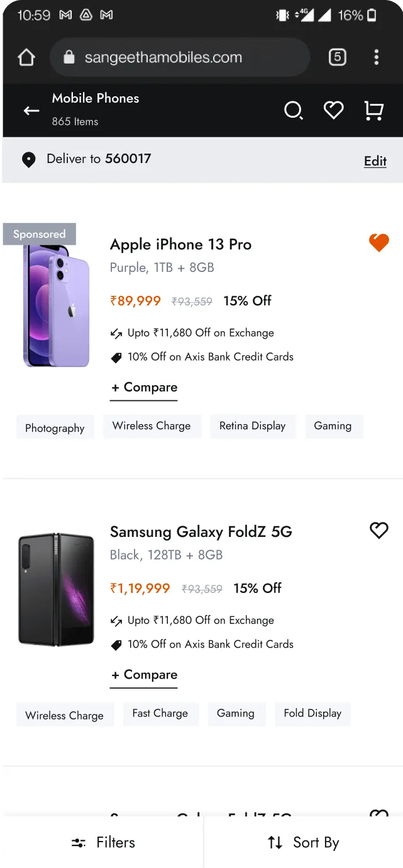Select the Fold Display feature tag
The height and width of the screenshot is (868, 403).
pos(312,714)
